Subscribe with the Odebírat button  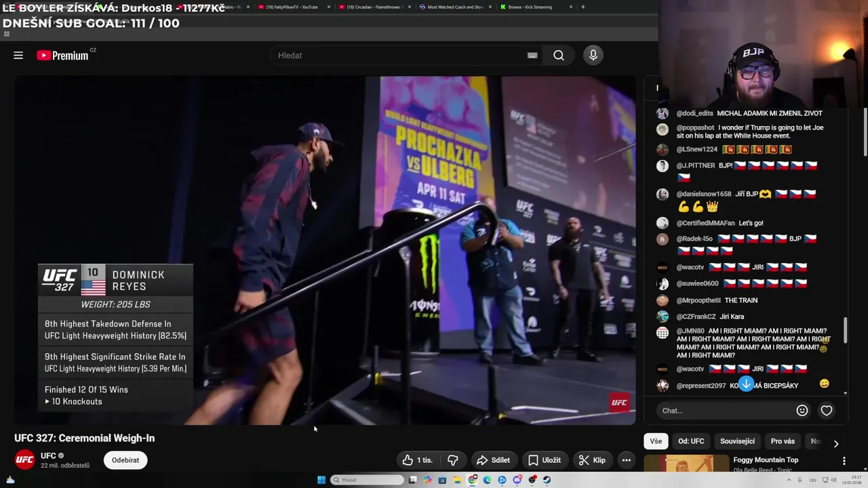(125, 460)
